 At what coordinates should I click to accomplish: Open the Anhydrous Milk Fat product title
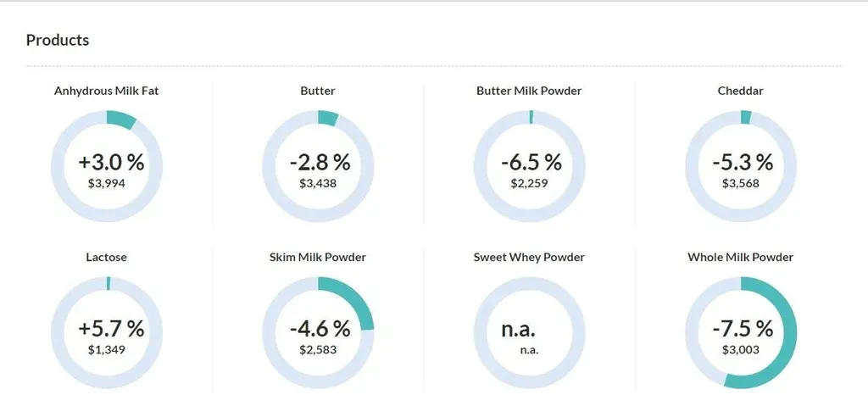pyautogui.click(x=107, y=91)
